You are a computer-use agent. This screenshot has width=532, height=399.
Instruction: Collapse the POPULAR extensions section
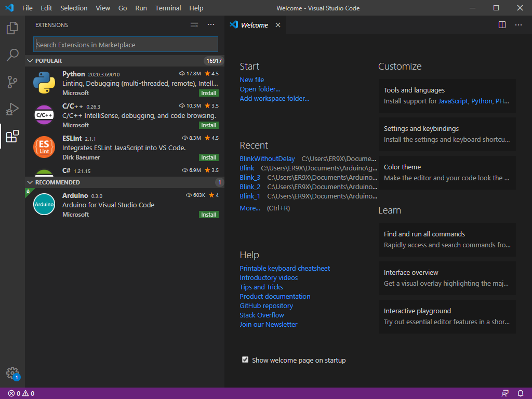click(x=125, y=61)
